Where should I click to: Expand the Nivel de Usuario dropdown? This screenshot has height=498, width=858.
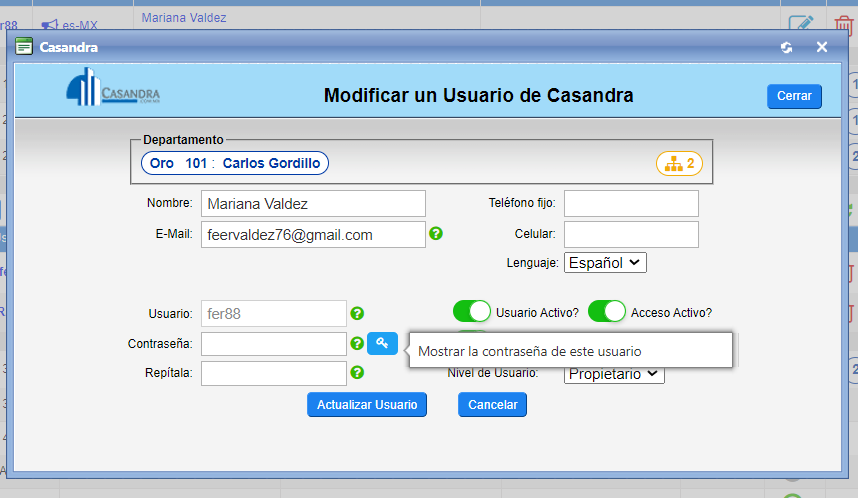tap(614, 373)
